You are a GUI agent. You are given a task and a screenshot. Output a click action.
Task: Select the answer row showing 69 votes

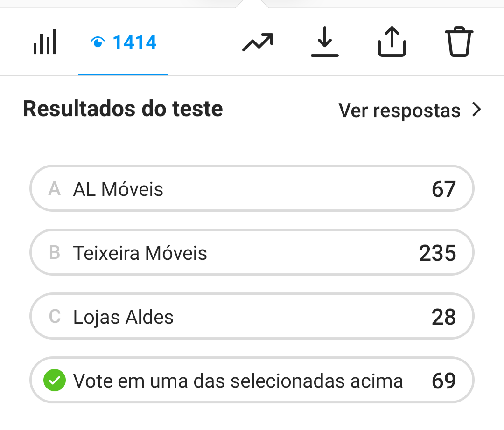(x=252, y=380)
